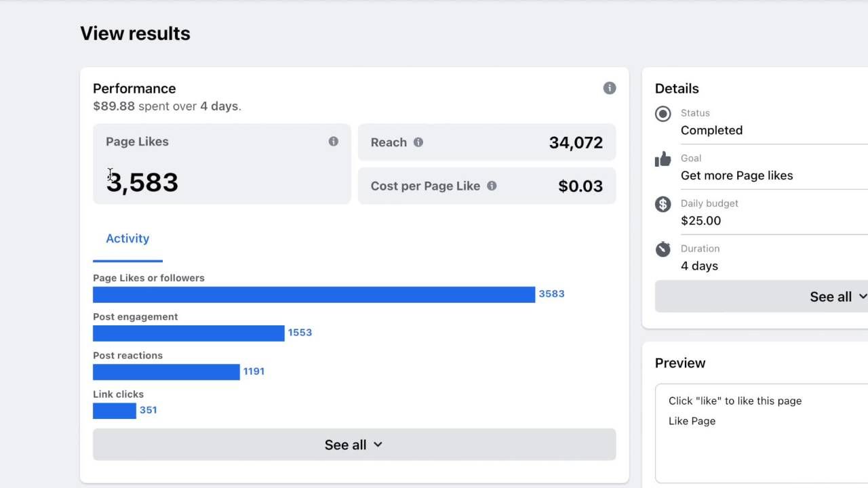Click the Post engagement bar
The image size is (868, 488).
click(x=189, y=333)
